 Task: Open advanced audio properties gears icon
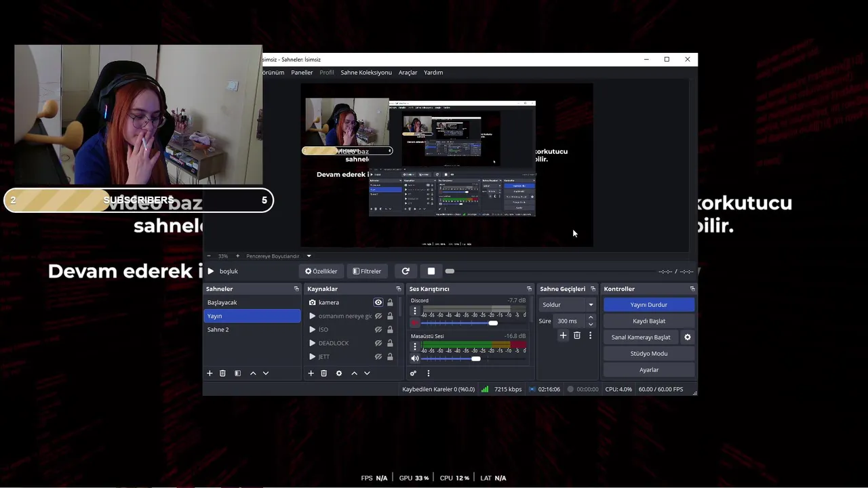(413, 373)
